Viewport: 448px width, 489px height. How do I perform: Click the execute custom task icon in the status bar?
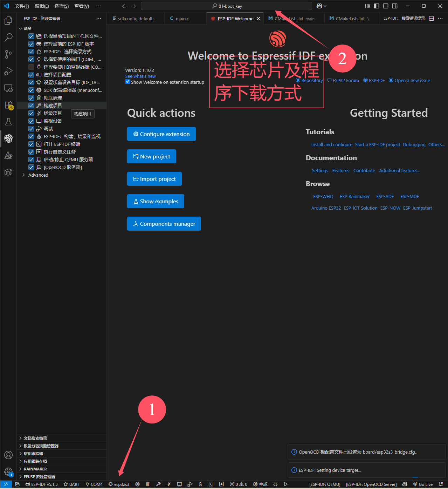click(x=221, y=484)
